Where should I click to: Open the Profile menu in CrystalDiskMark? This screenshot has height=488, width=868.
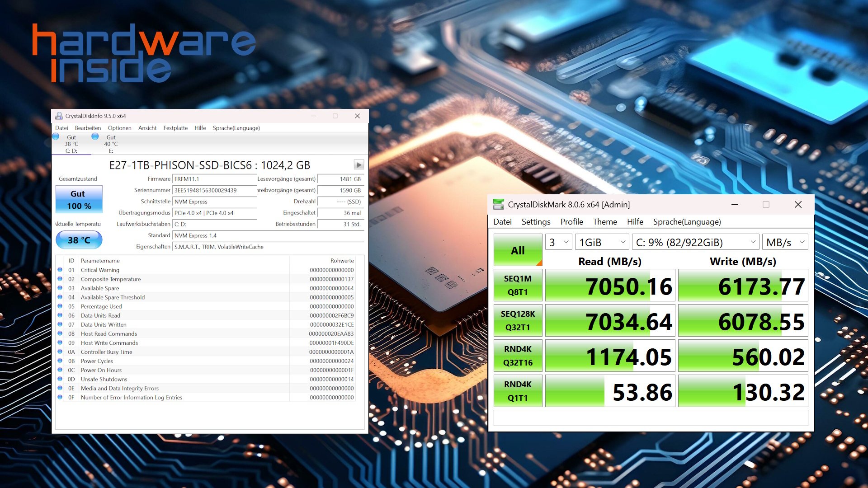tap(571, 222)
